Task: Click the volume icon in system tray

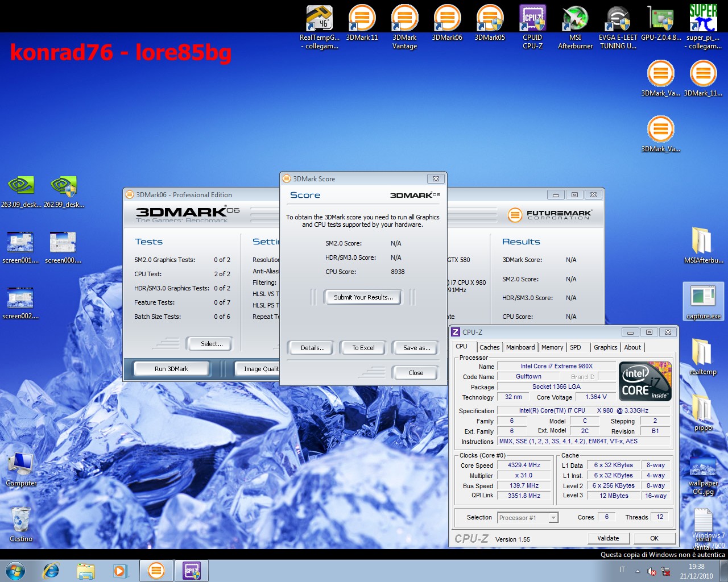Action: pyautogui.click(x=652, y=571)
